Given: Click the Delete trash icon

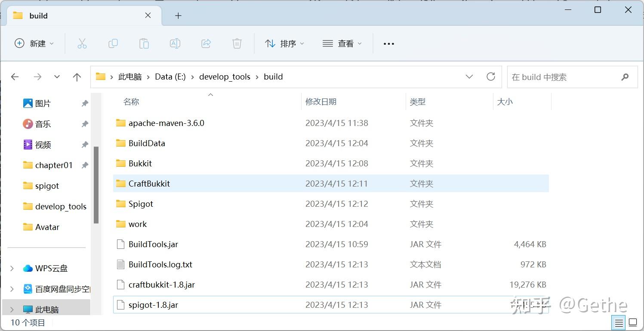Looking at the screenshot, I should coord(237,43).
